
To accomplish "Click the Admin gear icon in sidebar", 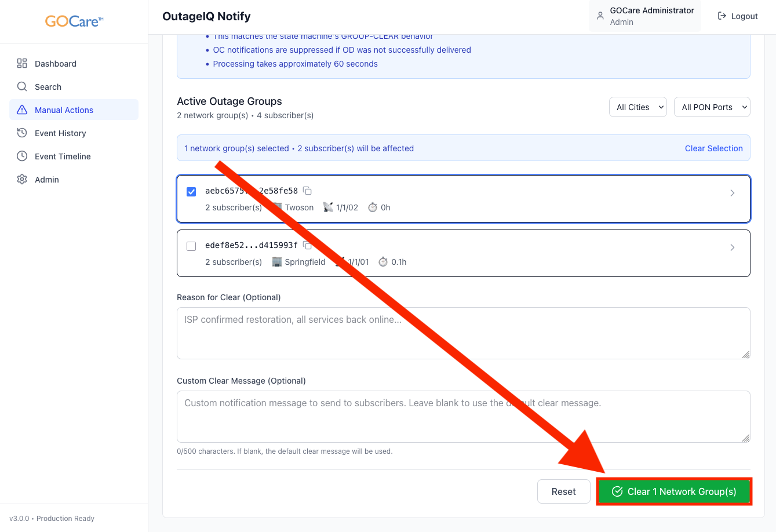I will click(x=22, y=180).
